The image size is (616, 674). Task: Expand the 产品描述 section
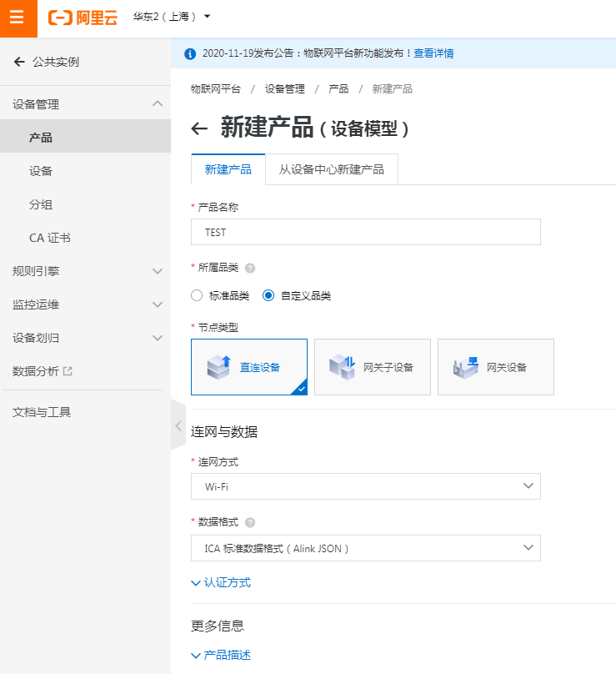(221, 655)
